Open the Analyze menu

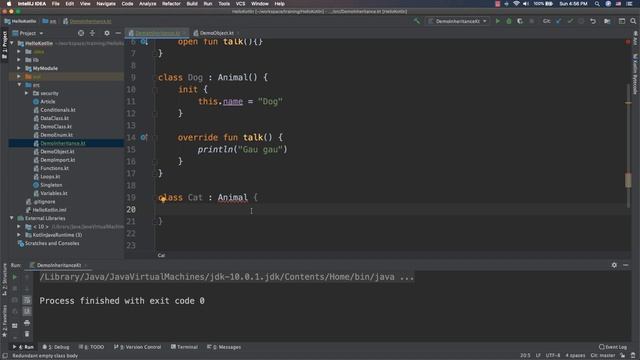[147, 4]
